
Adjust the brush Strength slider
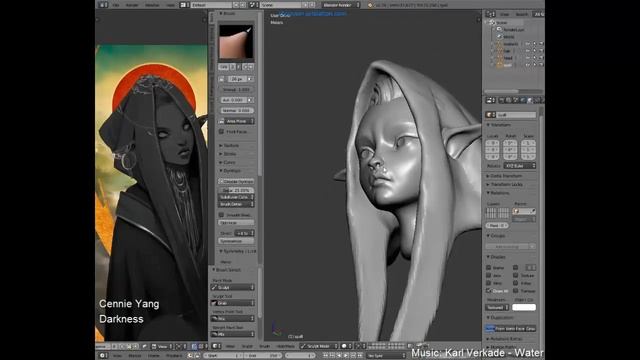click(236, 89)
